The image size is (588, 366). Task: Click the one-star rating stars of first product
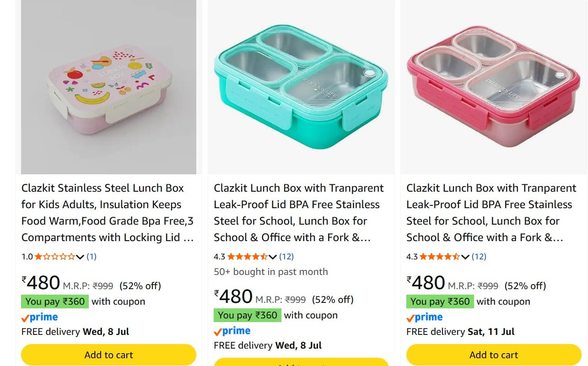(x=55, y=257)
